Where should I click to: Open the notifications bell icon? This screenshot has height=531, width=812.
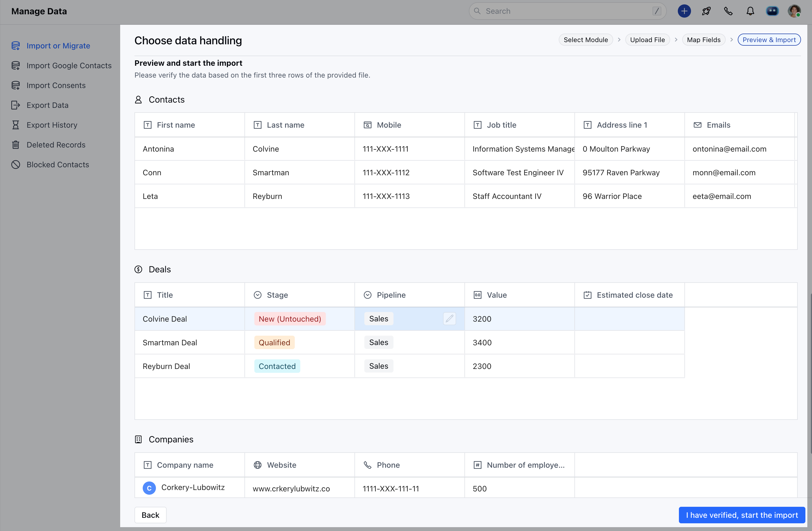point(750,11)
